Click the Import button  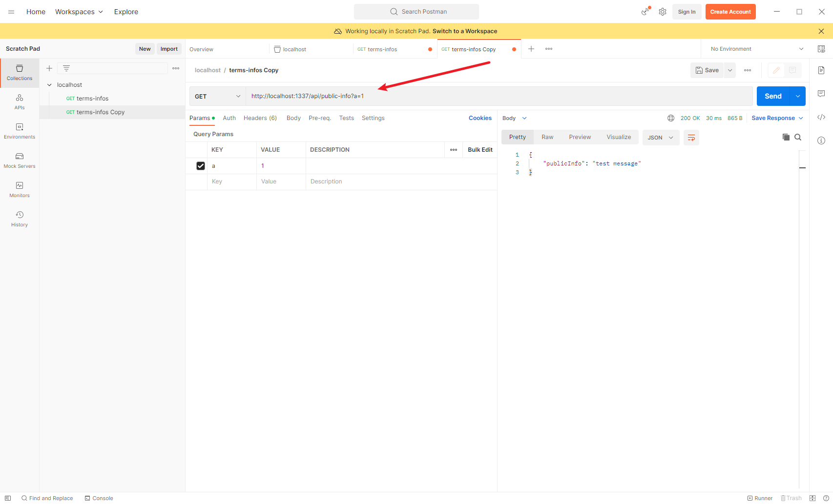[169, 49]
